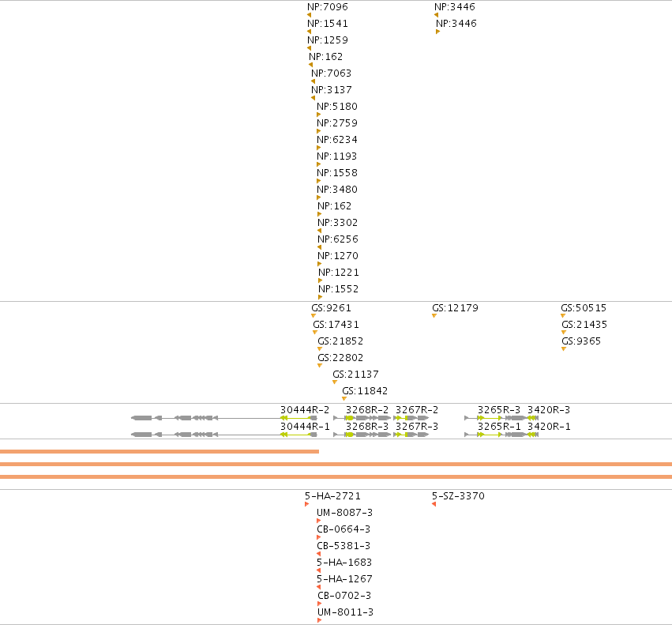Screen dimensions: 672x625
Task: Click the 5-HA-1683 label
Action: point(344,563)
